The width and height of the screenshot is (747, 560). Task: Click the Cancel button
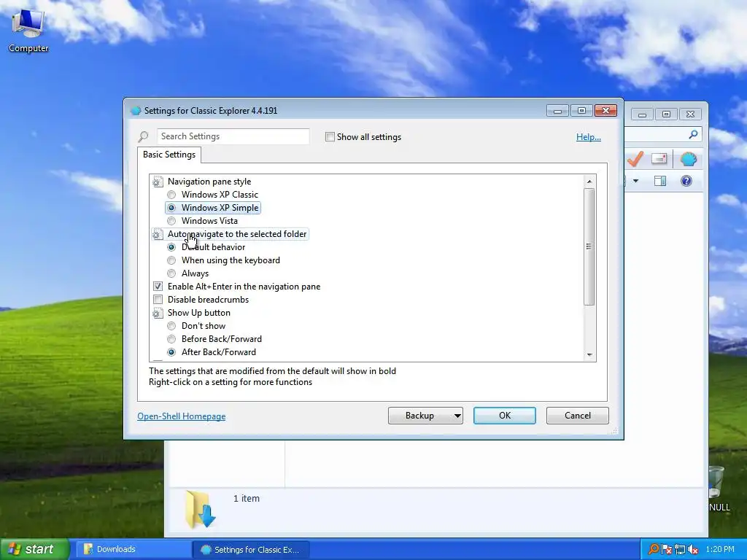578,416
